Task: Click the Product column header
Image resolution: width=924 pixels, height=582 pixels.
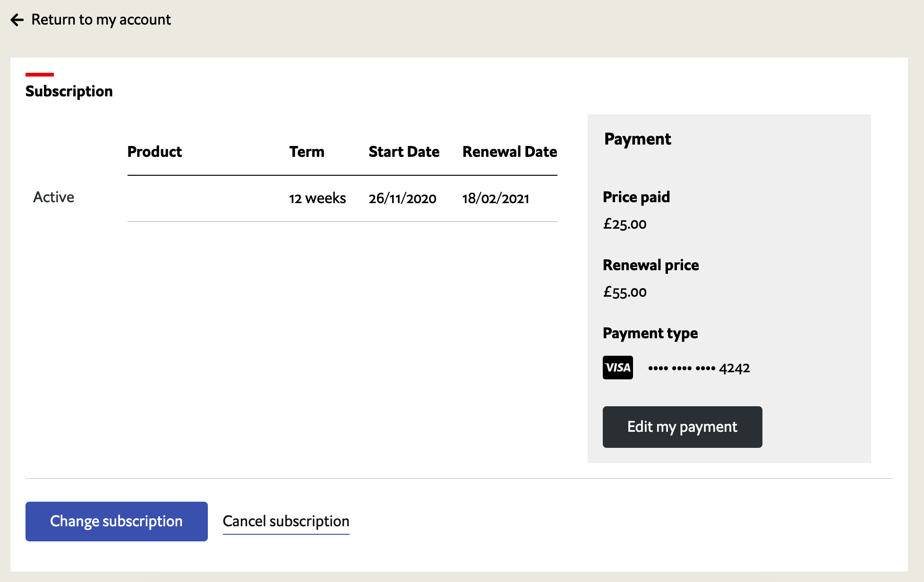Action: pyautogui.click(x=154, y=152)
